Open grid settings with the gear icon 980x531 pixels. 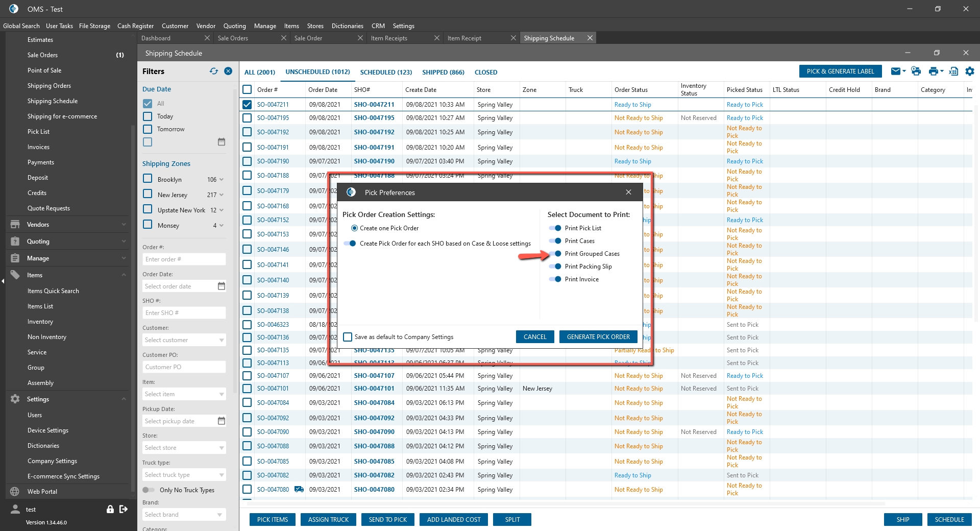click(x=970, y=71)
